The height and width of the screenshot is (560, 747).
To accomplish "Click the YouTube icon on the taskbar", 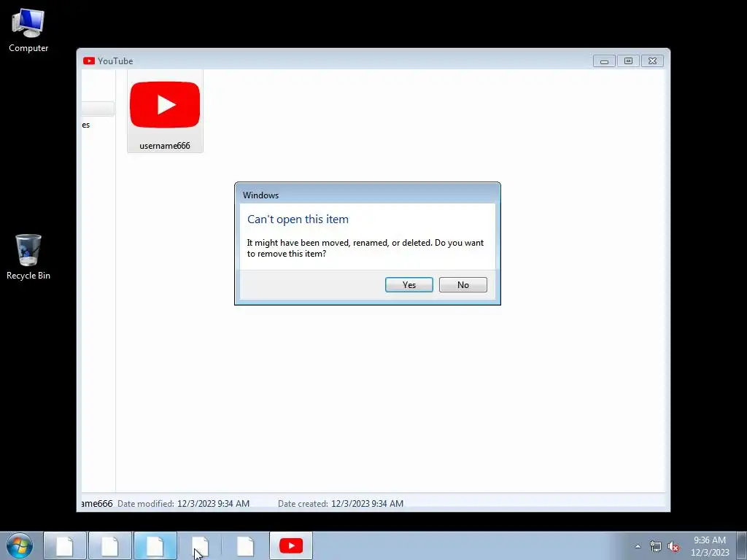I will tap(291, 545).
